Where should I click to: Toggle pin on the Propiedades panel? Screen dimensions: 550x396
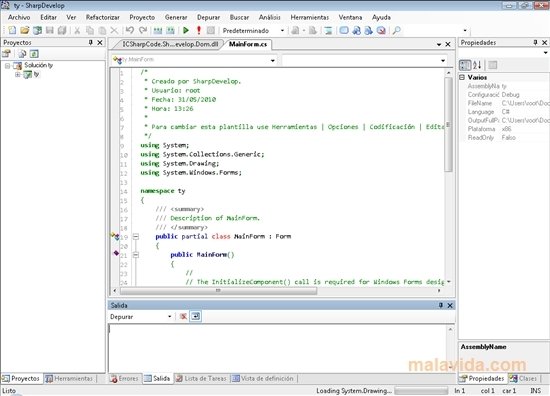tap(535, 42)
